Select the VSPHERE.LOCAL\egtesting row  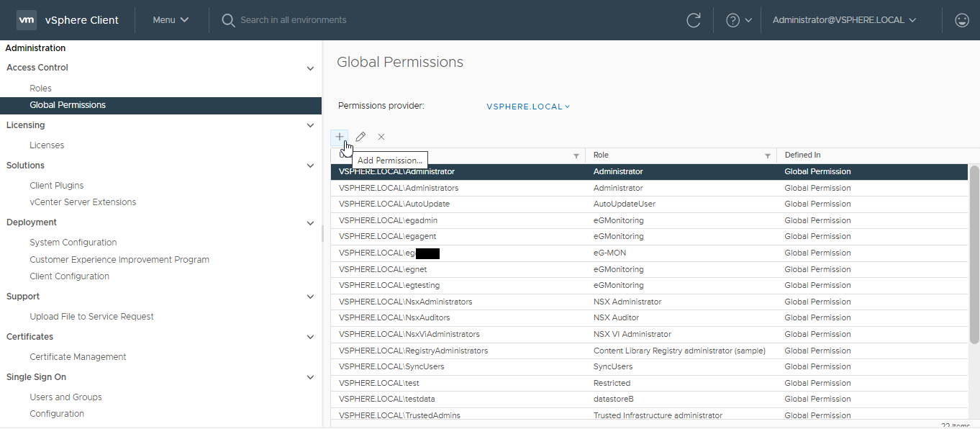[650, 286]
